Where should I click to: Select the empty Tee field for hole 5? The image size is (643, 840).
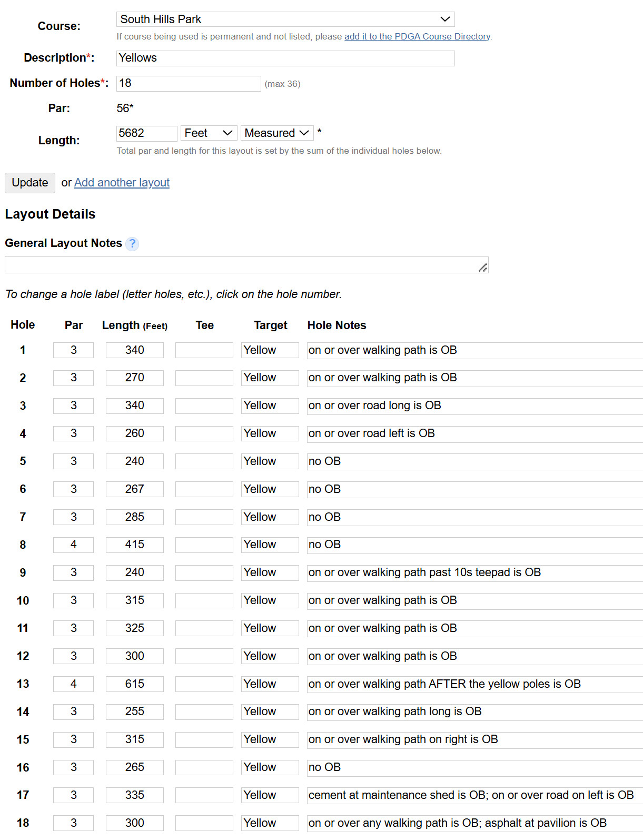click(204, 461)
